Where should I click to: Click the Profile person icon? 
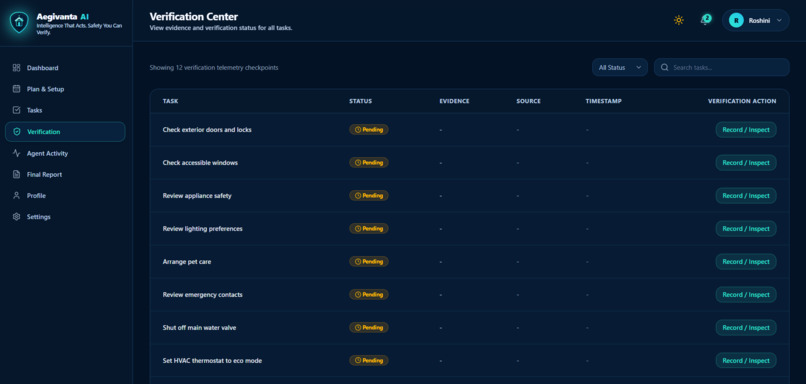(x=16, y=195)
